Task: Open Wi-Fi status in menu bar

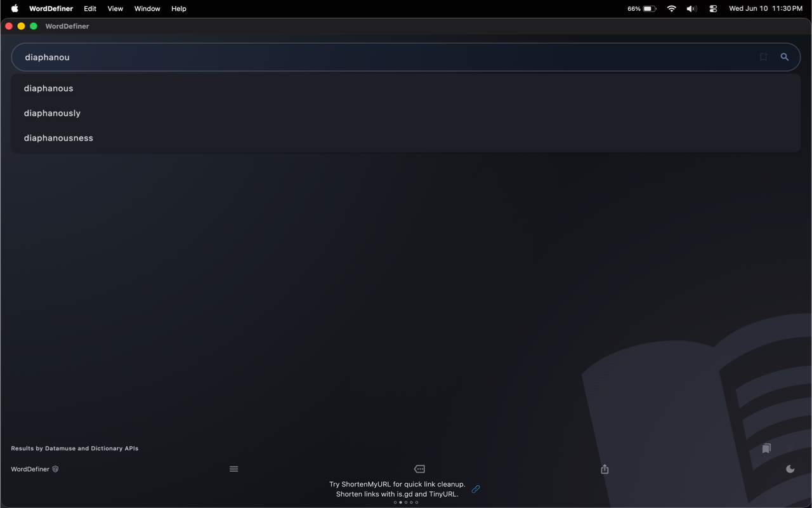Action: click(x=671, y=9)
